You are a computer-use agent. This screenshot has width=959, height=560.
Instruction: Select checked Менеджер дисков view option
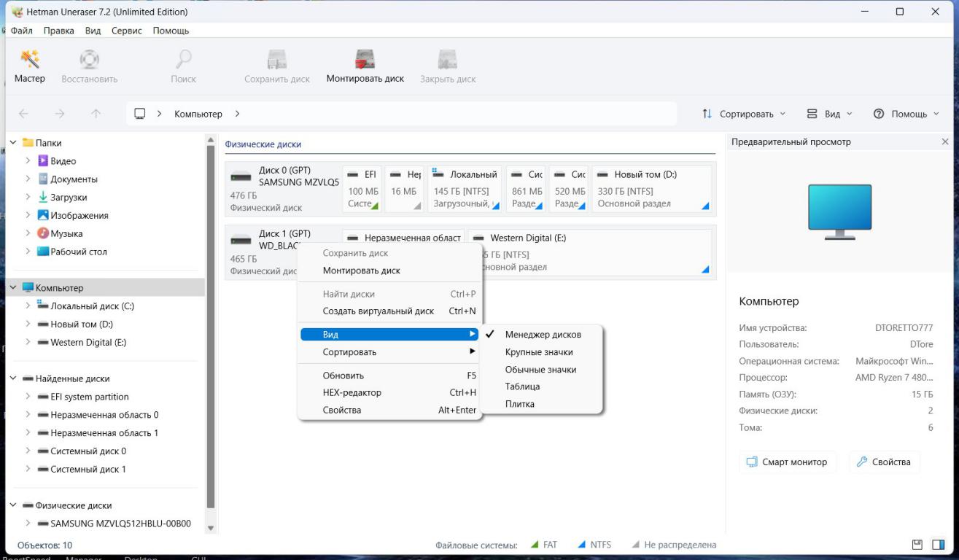point(543,335)
